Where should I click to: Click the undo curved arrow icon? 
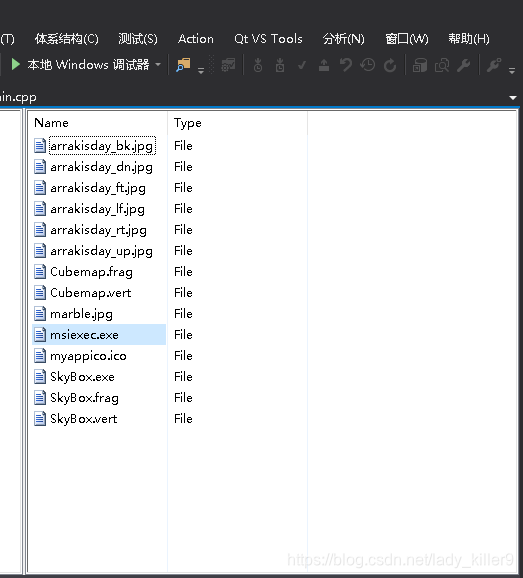[346, 65]
